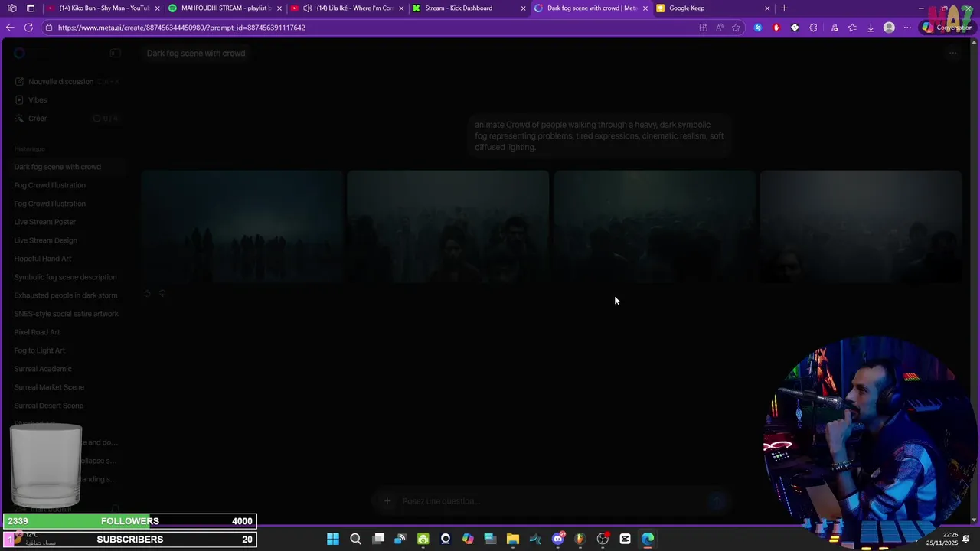This screenshot has width=980, height=551.
Task: Switch to Google Keep tab
Action: [713, 8]
